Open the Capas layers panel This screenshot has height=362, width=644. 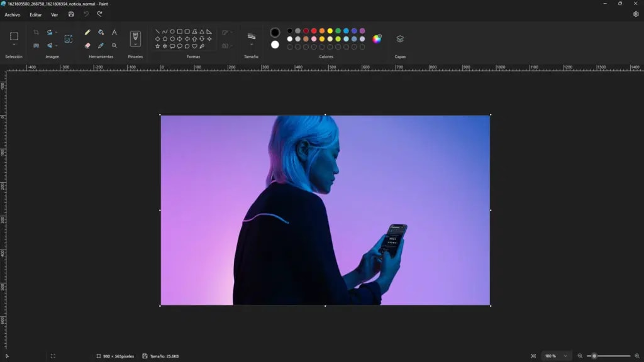pos(400,38)
